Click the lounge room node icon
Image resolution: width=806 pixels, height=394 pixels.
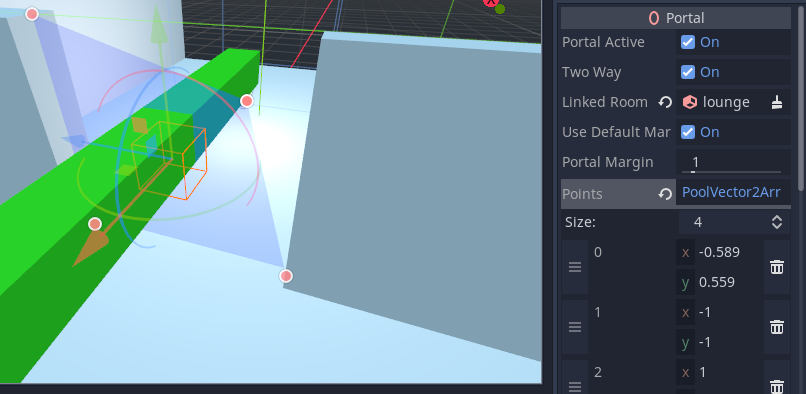tap(690, 102)
